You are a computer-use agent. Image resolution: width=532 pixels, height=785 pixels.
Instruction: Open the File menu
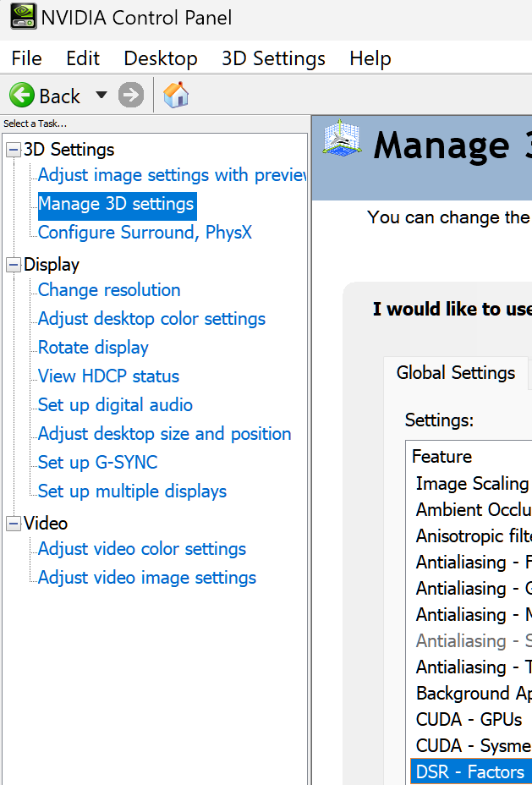pos(26,58)
